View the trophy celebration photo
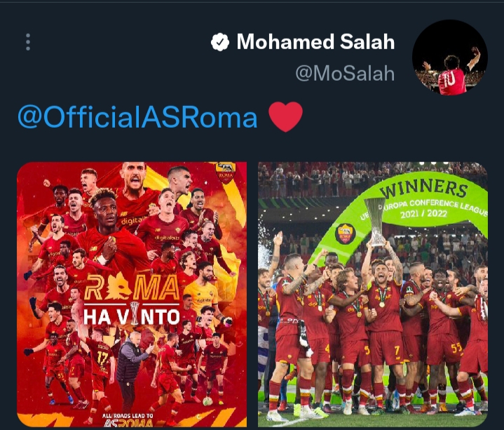The image size is (504, 430). (373, 295)
